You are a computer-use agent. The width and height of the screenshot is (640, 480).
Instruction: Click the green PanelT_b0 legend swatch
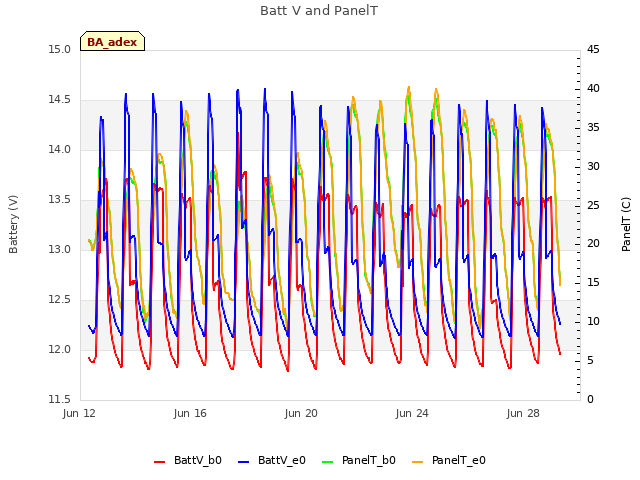327,462
